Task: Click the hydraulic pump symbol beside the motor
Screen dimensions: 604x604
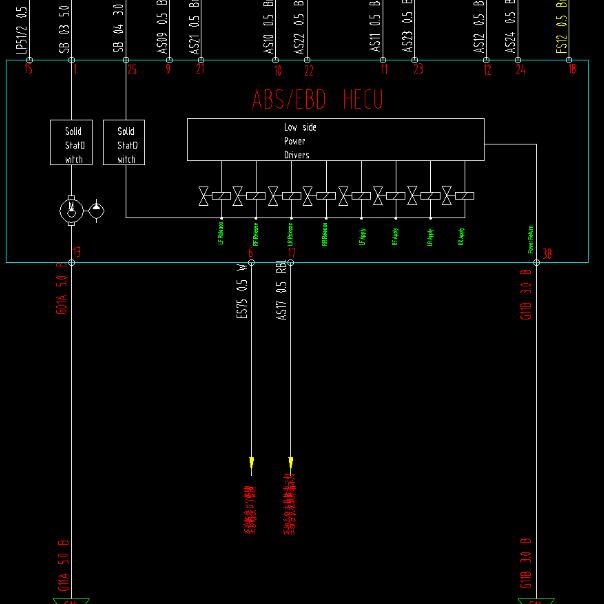Action: click(96, 211)
